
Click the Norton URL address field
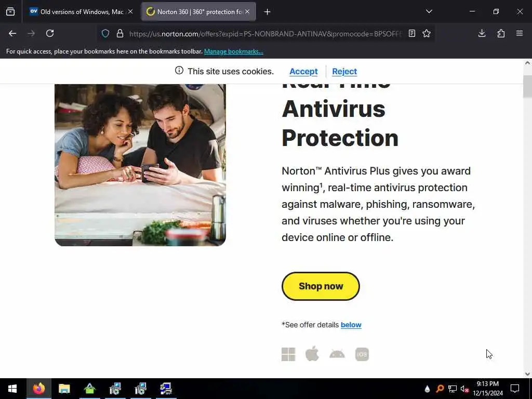tap(265, 34)
